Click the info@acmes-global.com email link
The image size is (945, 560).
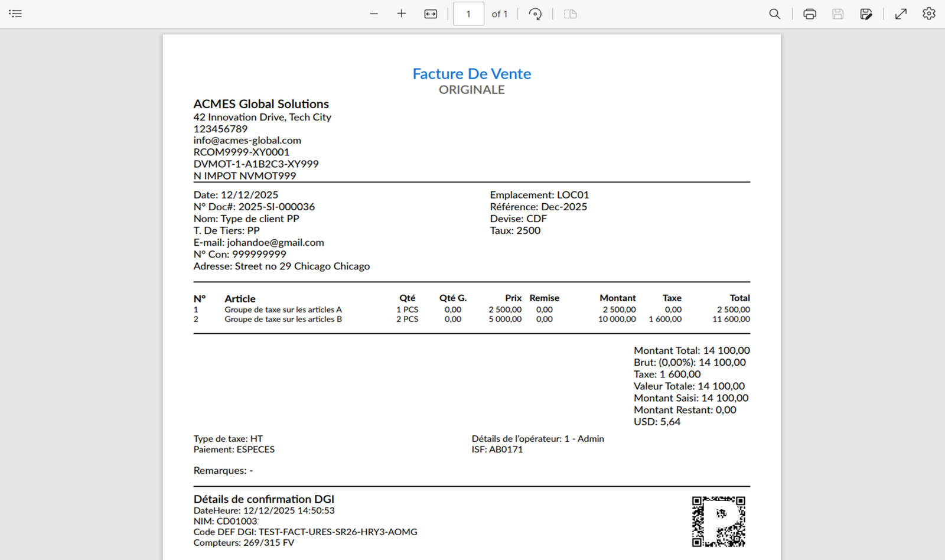[247, 140]
